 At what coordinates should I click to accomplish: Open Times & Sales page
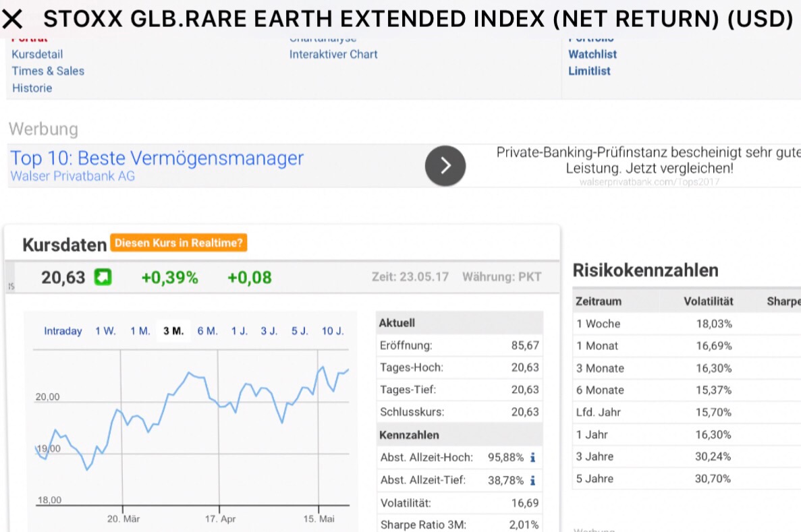click(48, 71)
